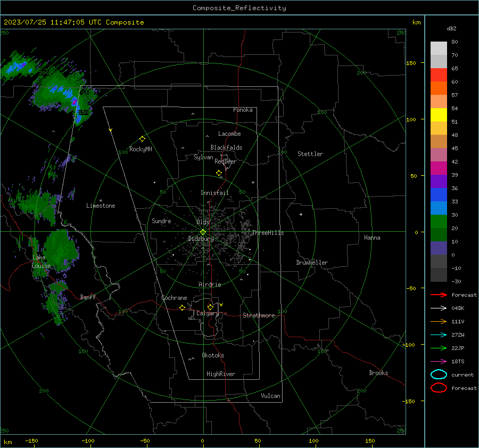Pick the red 60-65 dBZ color swatch
The image size is (479, 448).
(439, 75)
